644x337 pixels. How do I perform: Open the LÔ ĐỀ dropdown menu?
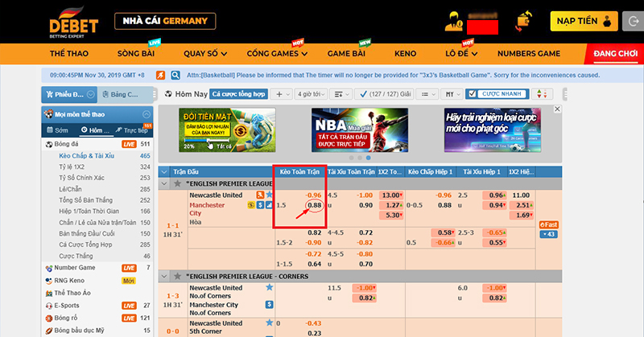(461, 54)
